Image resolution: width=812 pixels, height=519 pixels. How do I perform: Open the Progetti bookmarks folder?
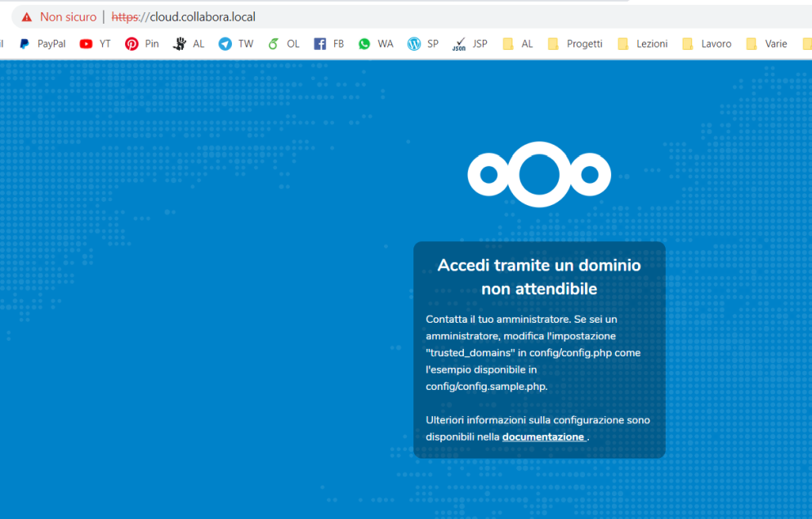(575, 44)
